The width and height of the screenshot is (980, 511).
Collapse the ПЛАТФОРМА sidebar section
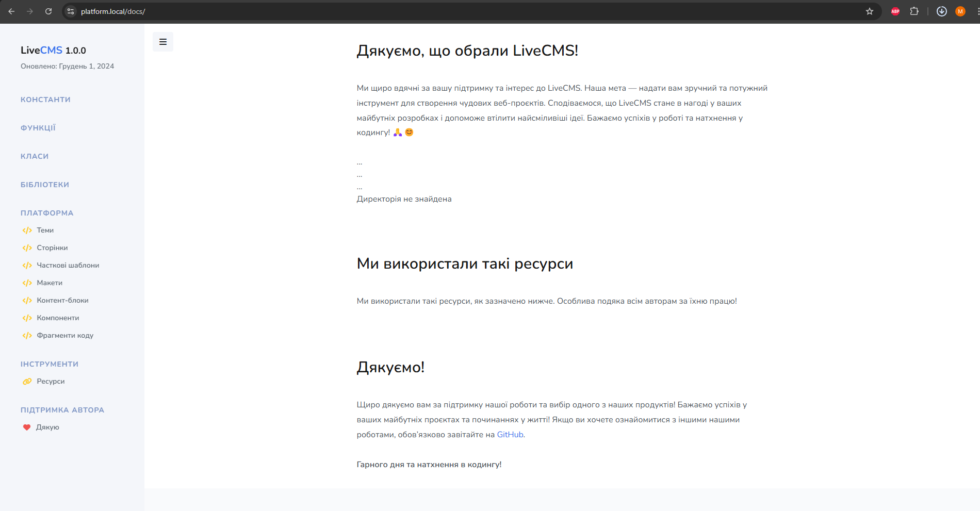pyautogui.click(x=47, y=213)
